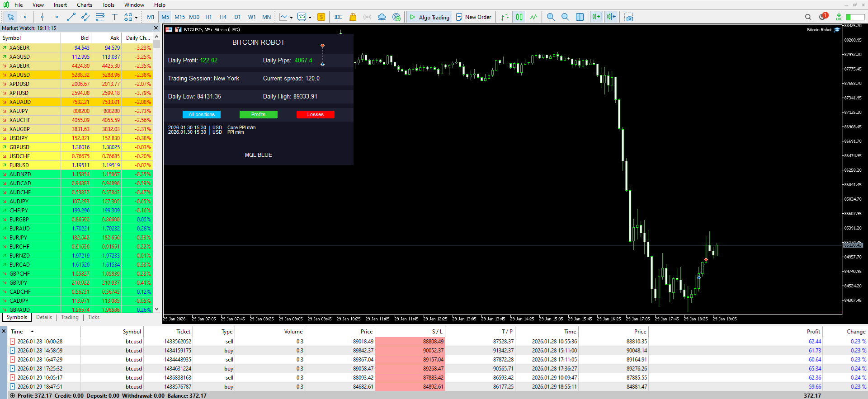Open the MQL5 Market shopping bag
The image size is (868, 399).
353,17
